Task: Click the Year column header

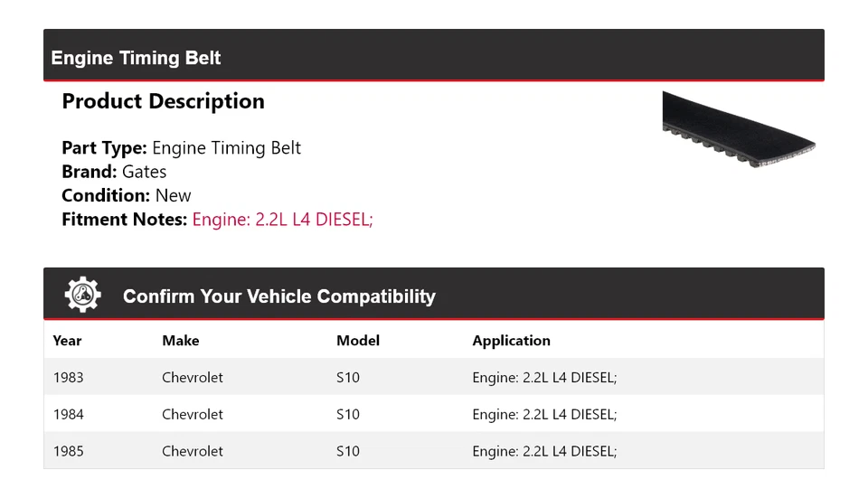Action: pos(67,341)
